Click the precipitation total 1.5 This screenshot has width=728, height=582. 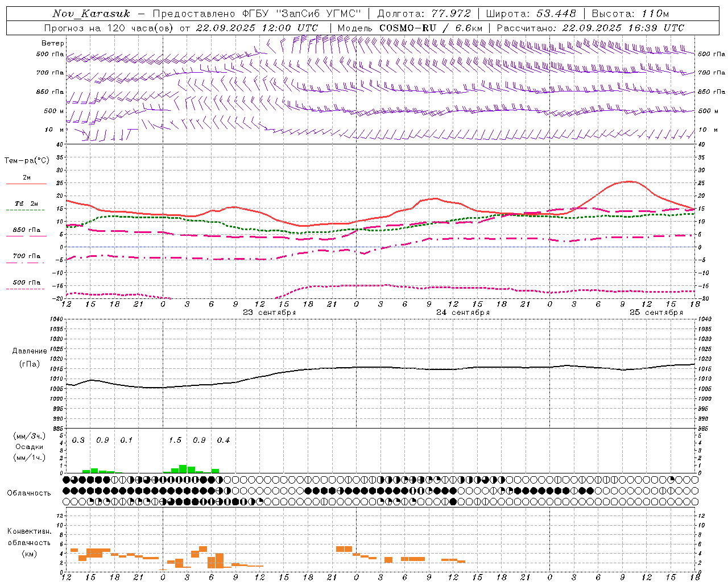pos(175,440)
